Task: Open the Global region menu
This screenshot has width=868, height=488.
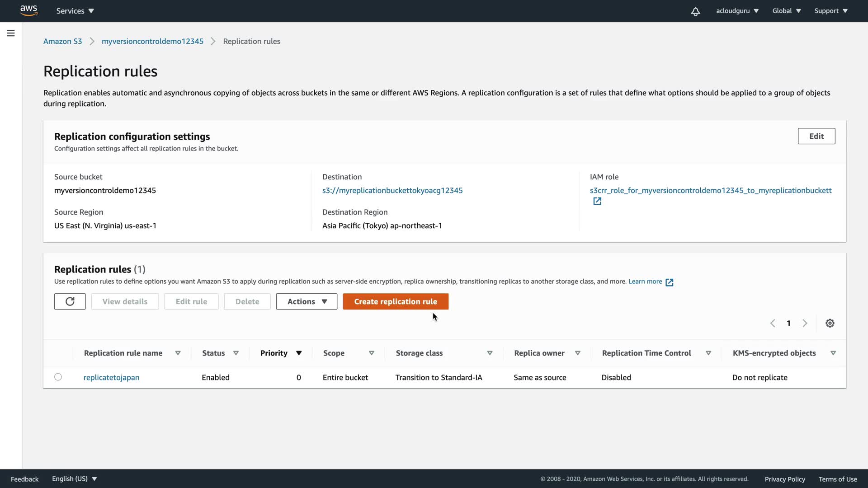Action: click(787, 11)
